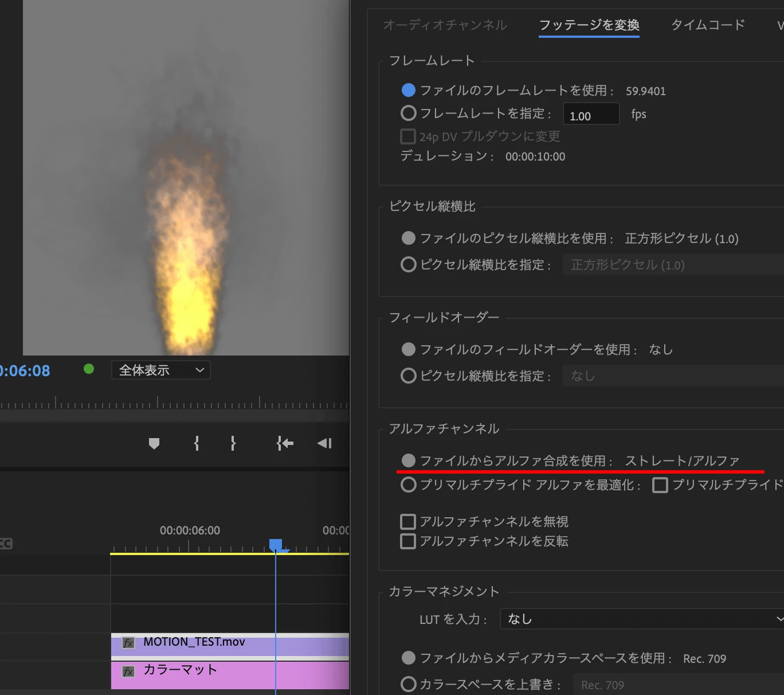The width and height of the screenshot is (784, 695).
Task: Click the fire preview in program monitor
Action: 186,178
